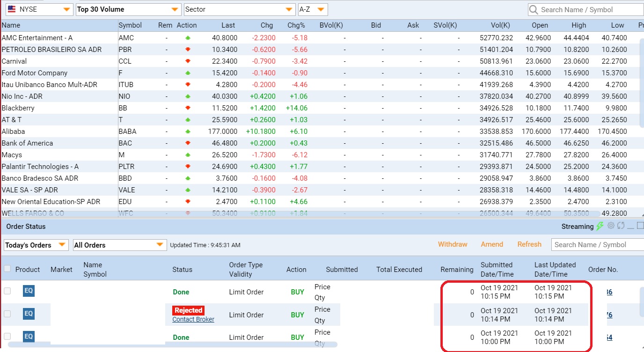Click Petroleo Brasileiro red down action arrow

click(x=188, y=50)
